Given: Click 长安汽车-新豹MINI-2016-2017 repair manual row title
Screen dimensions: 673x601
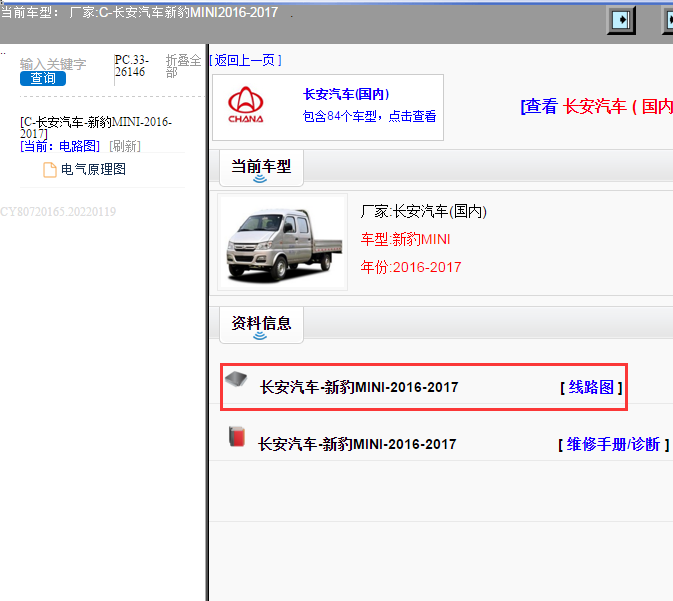Looking at the screenshot, I should (x=357, y=444).
